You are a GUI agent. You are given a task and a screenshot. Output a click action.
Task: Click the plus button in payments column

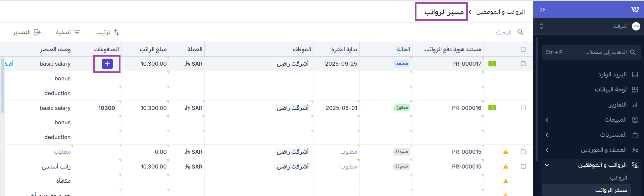tap(107, 64)
